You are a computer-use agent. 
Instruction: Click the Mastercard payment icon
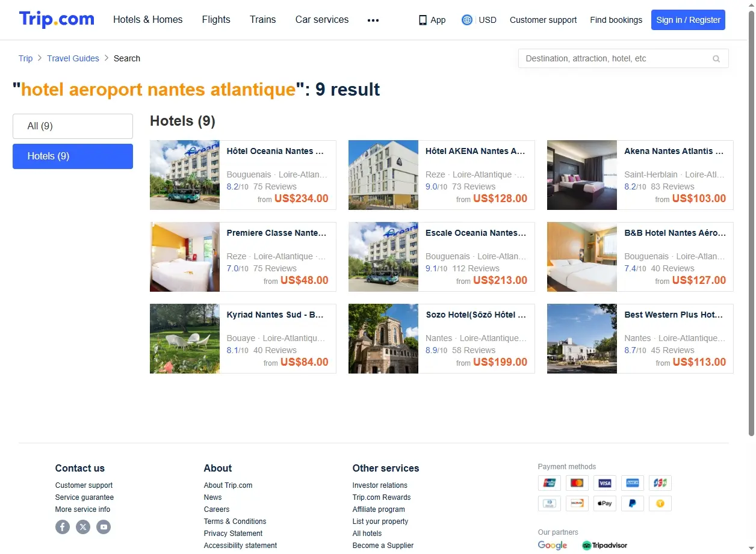577,483
